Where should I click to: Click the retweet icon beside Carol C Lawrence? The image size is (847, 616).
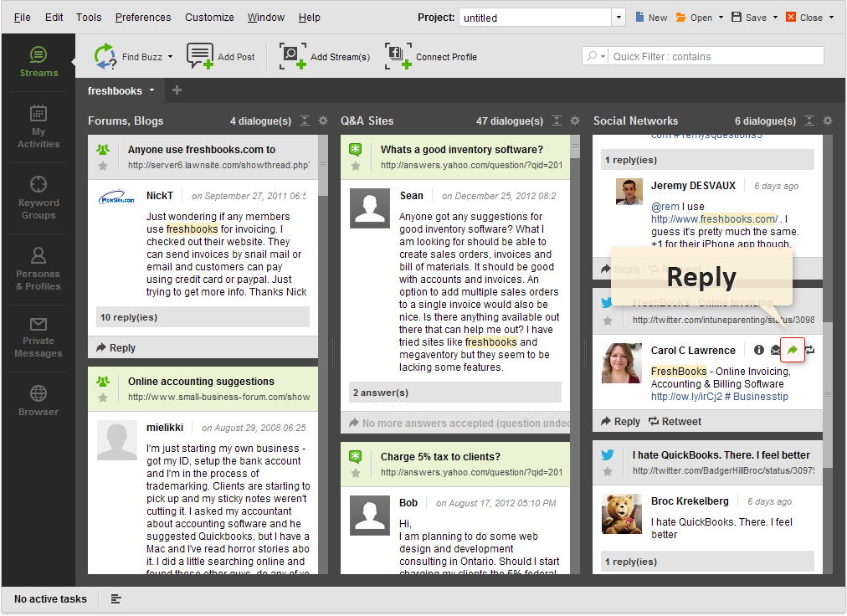pyautogui.click(x=809, y=350)
